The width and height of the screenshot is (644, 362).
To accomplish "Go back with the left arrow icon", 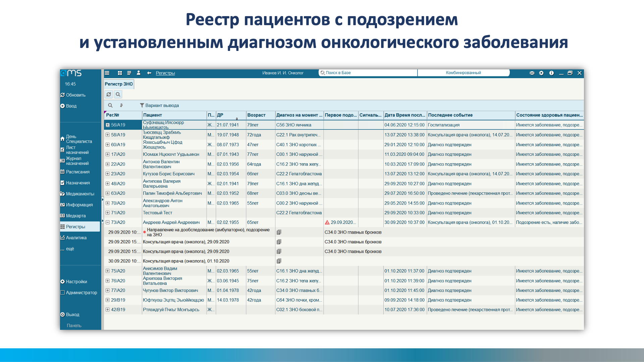I will tap(149, 73).
